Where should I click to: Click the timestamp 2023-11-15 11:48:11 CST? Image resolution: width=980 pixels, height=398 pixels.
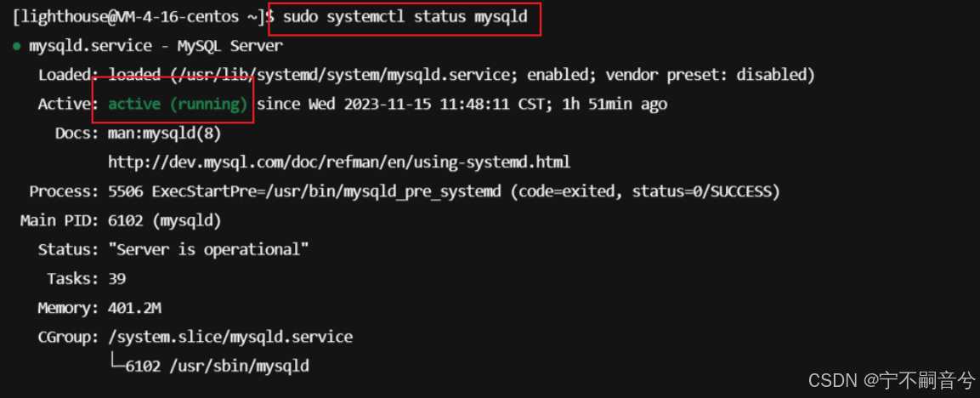click(x=430, y=105)
